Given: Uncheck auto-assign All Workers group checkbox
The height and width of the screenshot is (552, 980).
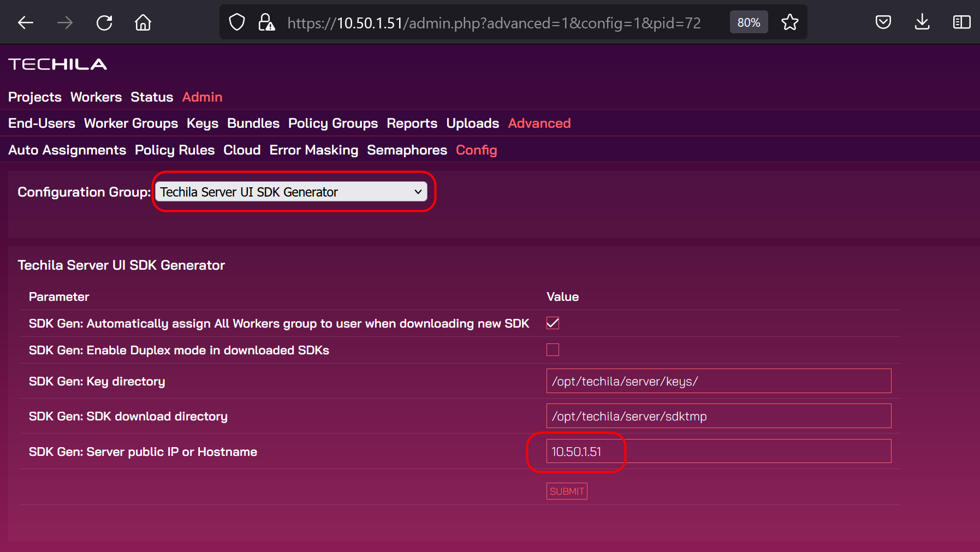Looking at the screenshot, I should click(x=553, y=323).
